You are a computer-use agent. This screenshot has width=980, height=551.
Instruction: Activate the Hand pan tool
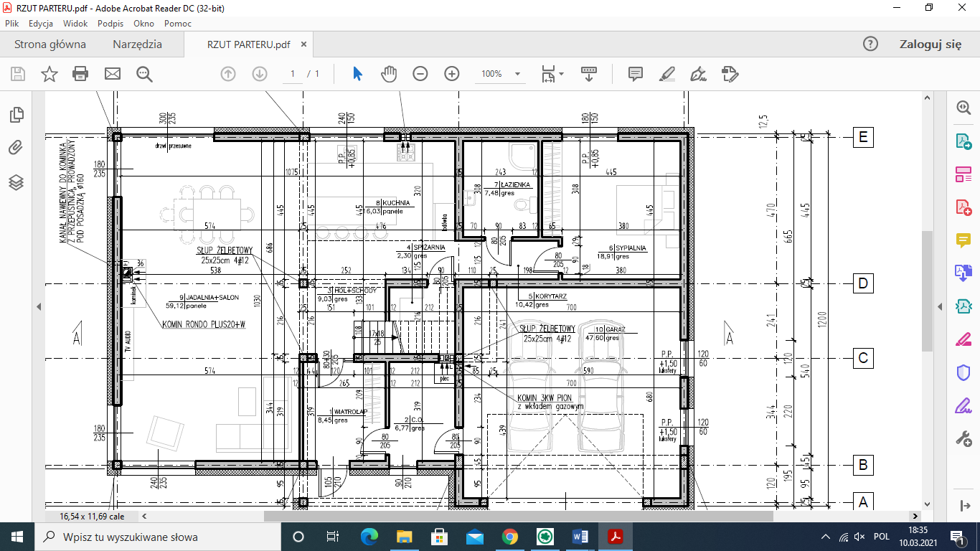pos(389,74)
